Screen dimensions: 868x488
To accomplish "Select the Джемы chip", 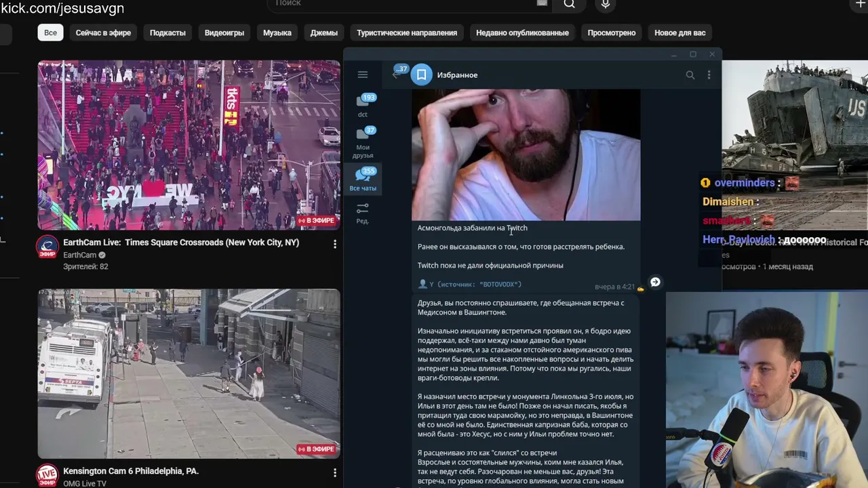I will [x=324, y=33].
